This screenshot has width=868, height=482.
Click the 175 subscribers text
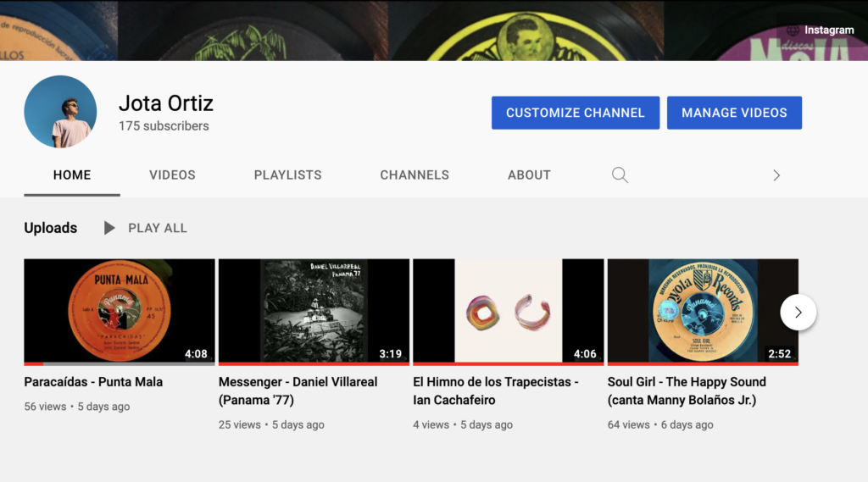coord(164,126)
